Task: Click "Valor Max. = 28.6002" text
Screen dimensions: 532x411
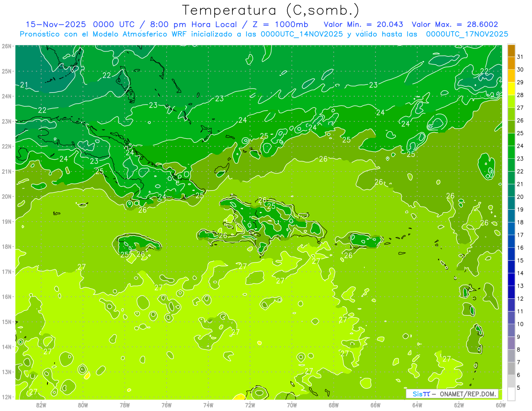Action: (x=454, y=24)
